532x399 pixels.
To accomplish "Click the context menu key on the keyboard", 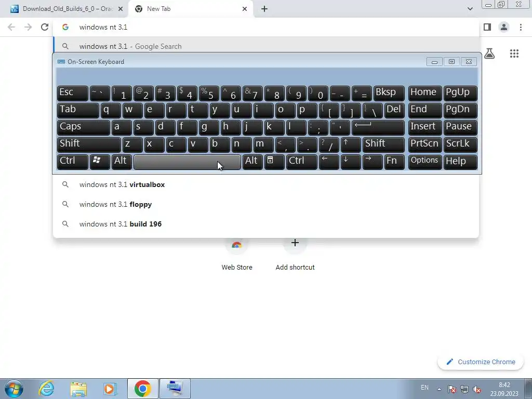I will [x=274, y=162].
